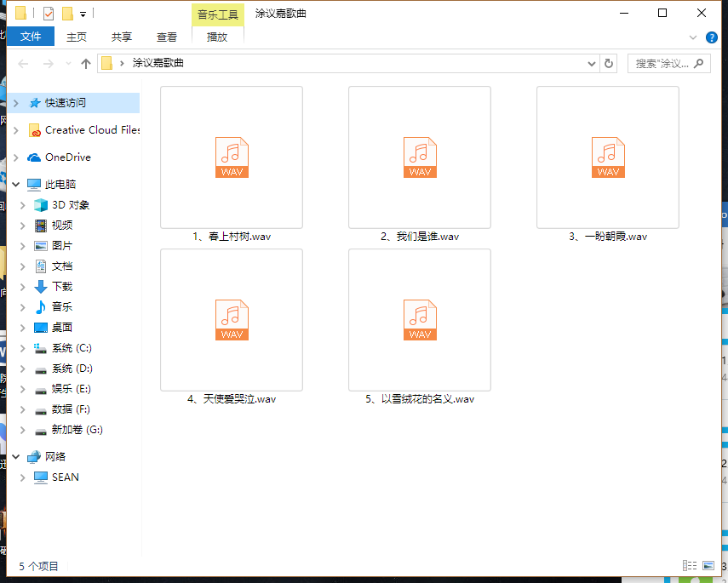Viewport: 728px width, 583px height.
Task: Click the Creative Cloud Files sidebar icon
Action: 35,130
